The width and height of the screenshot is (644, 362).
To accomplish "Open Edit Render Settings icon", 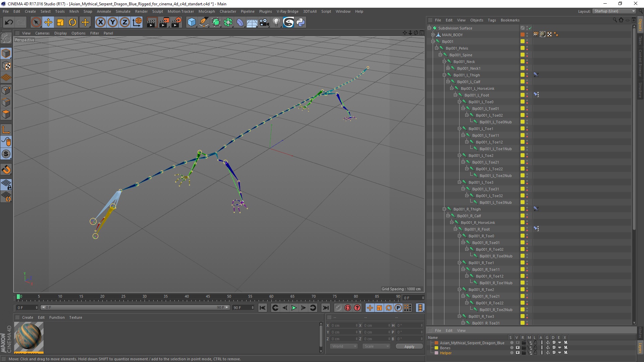I will (x=176, y=22).
